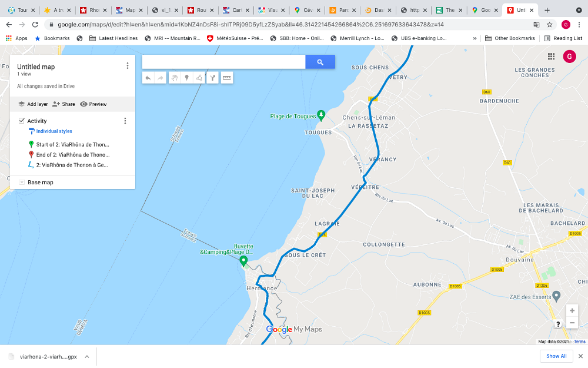Open the map Preview

point(93,104)
